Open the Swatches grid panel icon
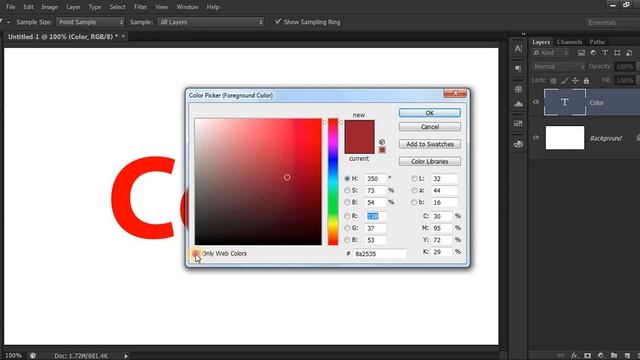640x360 pixels. pyautogui.click(x=518, y=123)
